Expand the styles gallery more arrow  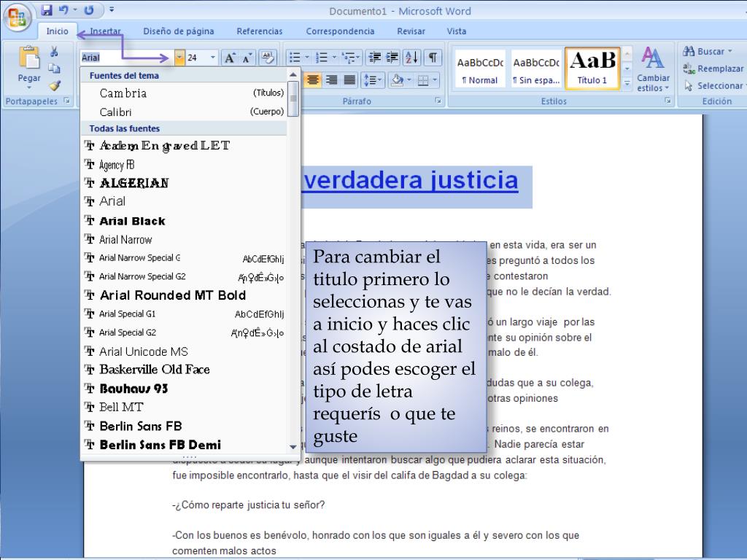point(627,84)
